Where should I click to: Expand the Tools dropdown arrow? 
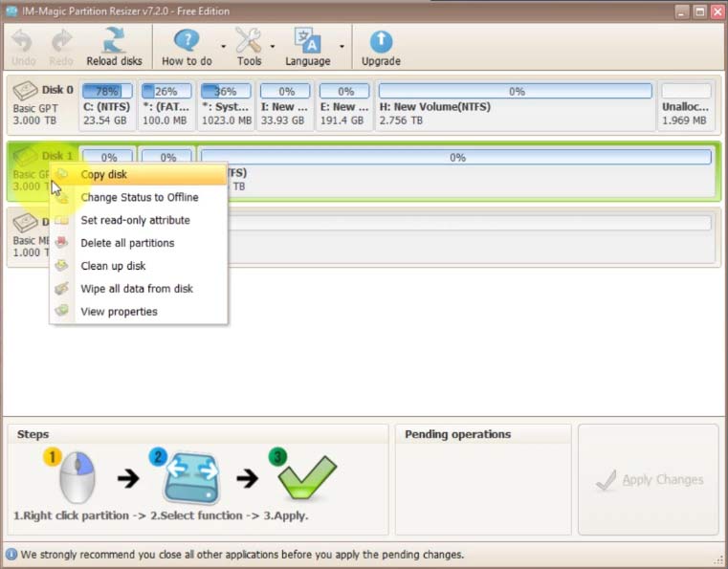[273, 46]
